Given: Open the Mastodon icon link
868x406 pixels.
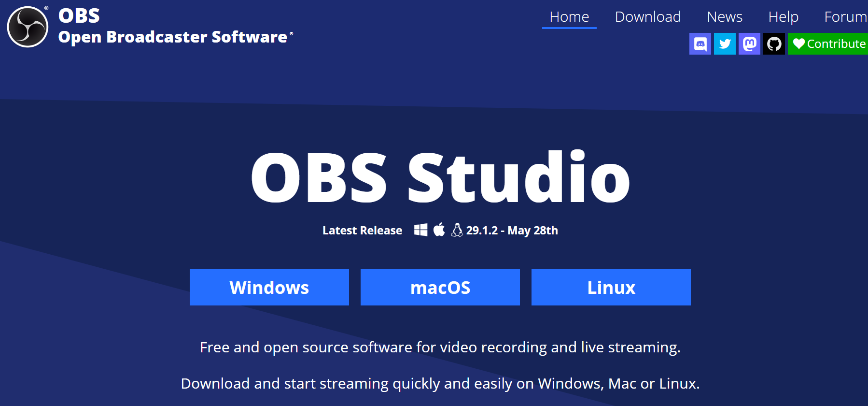Looking at the screenshot, I should [749, 44].
